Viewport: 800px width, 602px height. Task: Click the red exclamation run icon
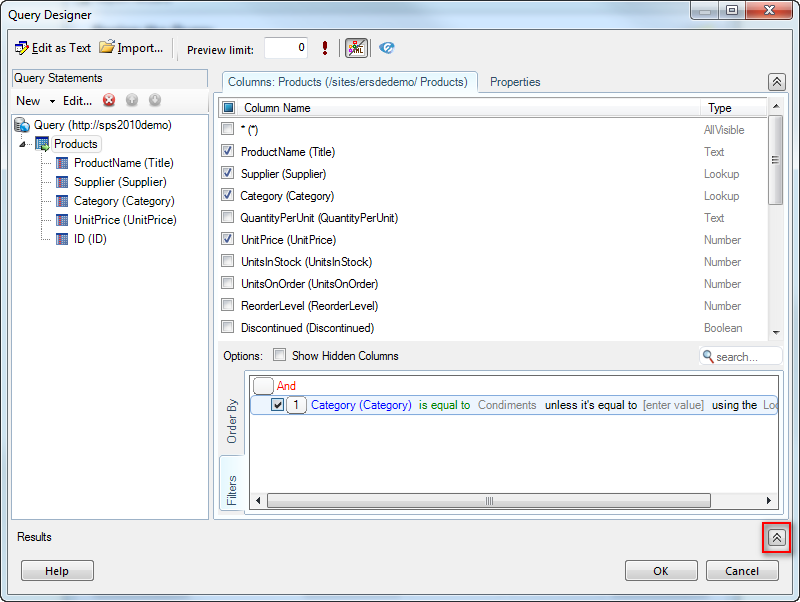tap(325, 48)
